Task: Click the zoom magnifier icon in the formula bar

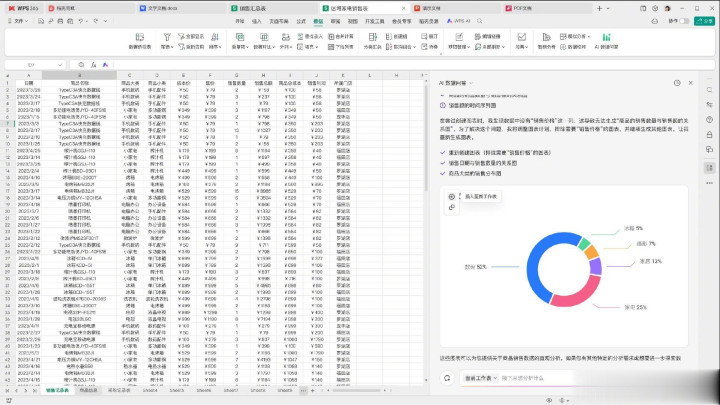Action: coord(81,65)
